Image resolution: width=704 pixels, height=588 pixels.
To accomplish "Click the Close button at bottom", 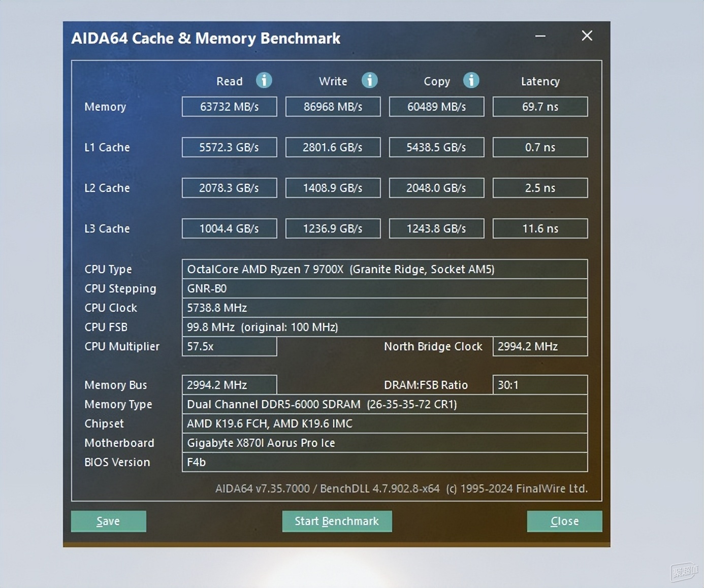I will (564, 521).
